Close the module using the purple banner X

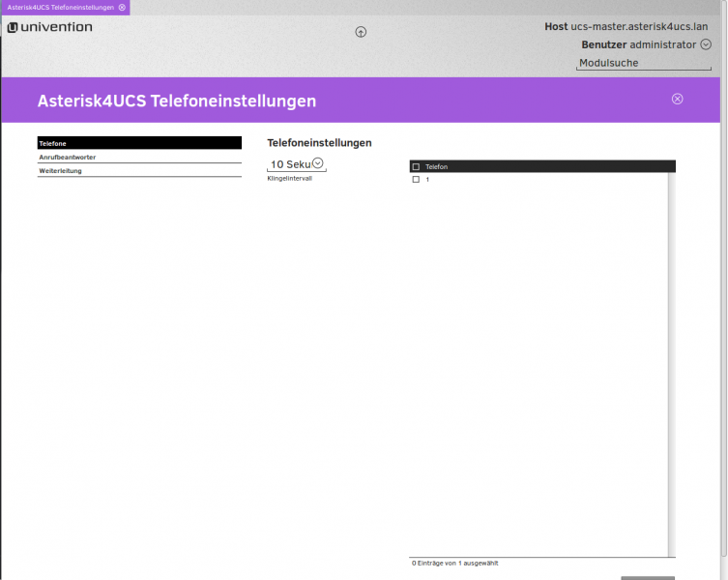coord(678,99)
